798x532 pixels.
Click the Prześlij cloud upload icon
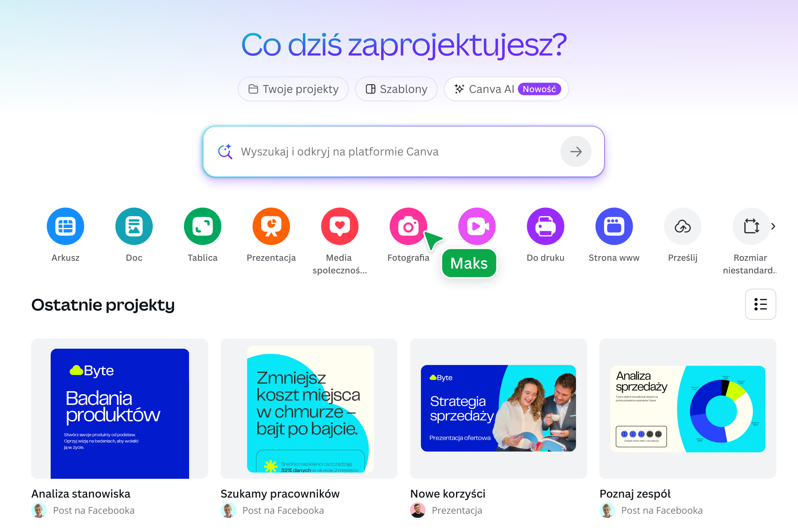pos(683,226)
